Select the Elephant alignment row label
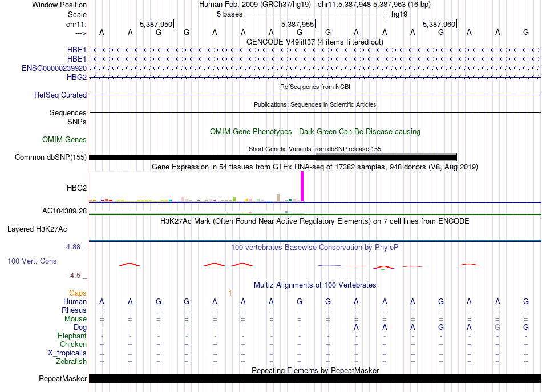Screen dimensions: 542x392 click(x=72, y=336)
